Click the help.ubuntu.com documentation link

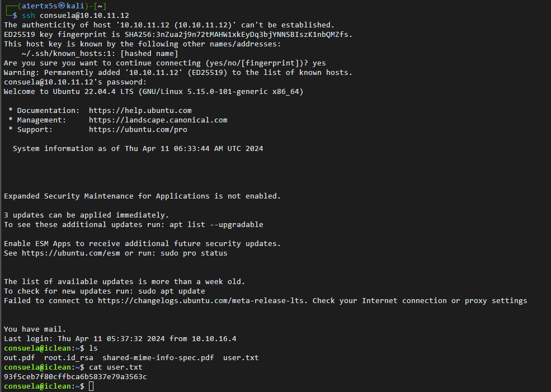click(140, 110)
